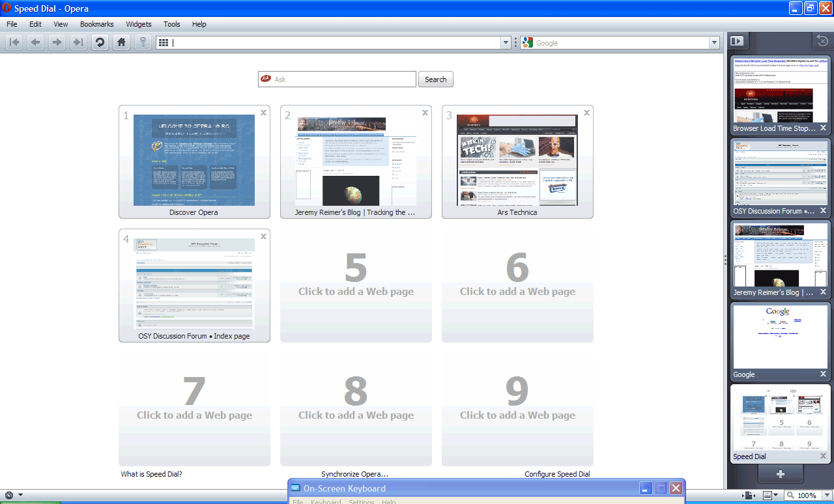834x504 pixels.
Task: Add a Web page to slot 5
Action: click(x=356, y=285)
